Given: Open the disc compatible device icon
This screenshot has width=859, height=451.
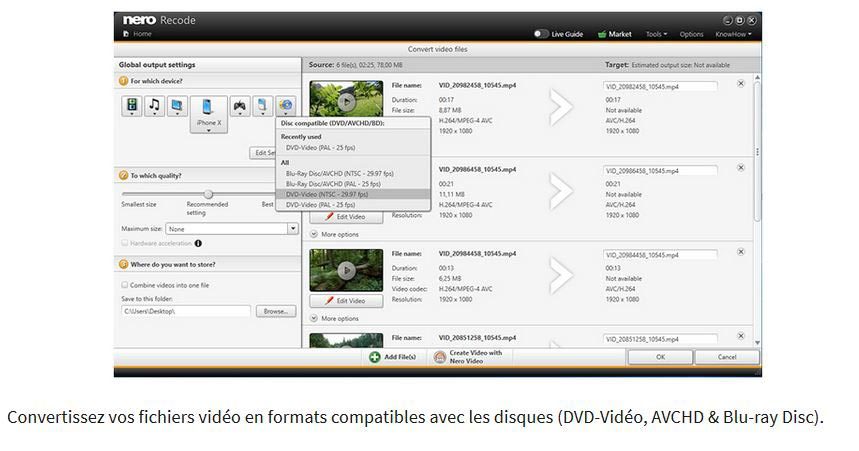Looking at the screenshot, I should pyautogui.click(x=285, y=106).
